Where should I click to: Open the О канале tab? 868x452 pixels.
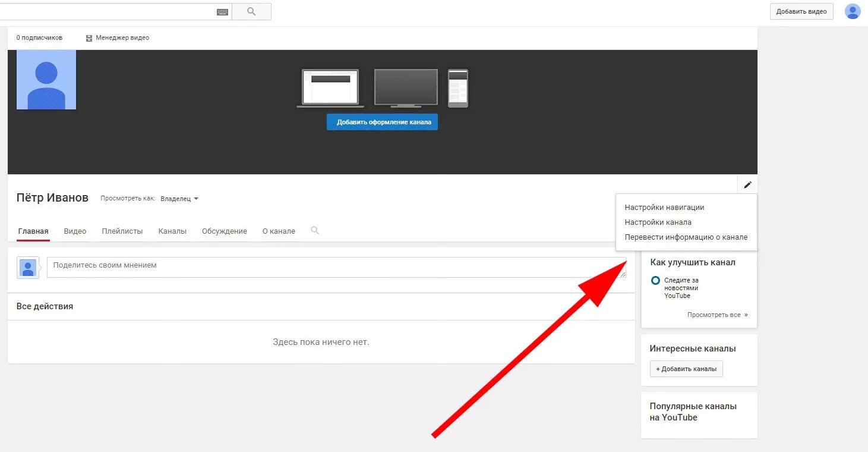pos(279,231)
